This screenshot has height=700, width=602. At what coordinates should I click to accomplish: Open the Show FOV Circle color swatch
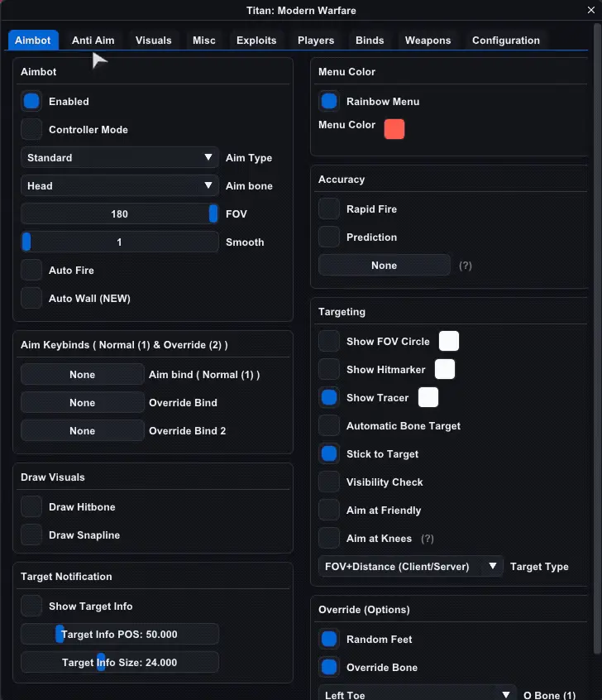[x=449, y=341]
